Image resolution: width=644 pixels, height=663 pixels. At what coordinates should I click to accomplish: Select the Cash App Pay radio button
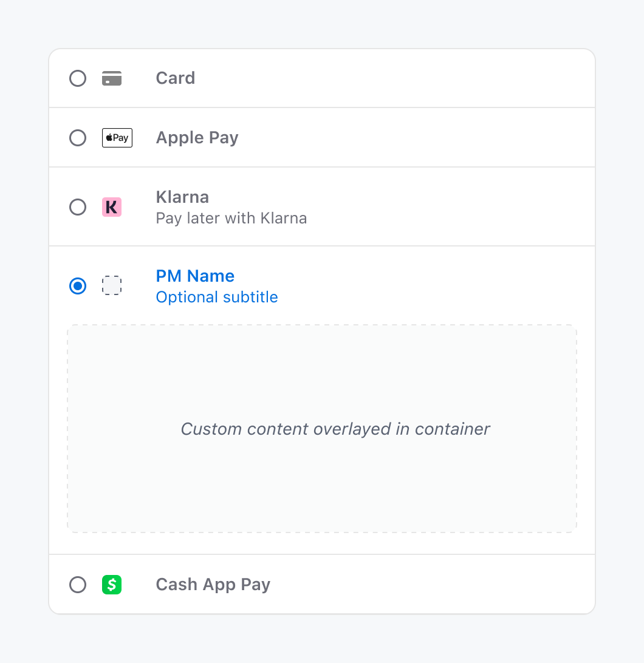(78, 585)
